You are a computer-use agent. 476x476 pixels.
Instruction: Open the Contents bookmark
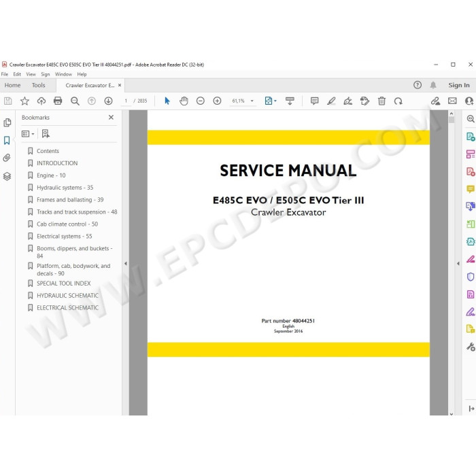click(48, 151)
